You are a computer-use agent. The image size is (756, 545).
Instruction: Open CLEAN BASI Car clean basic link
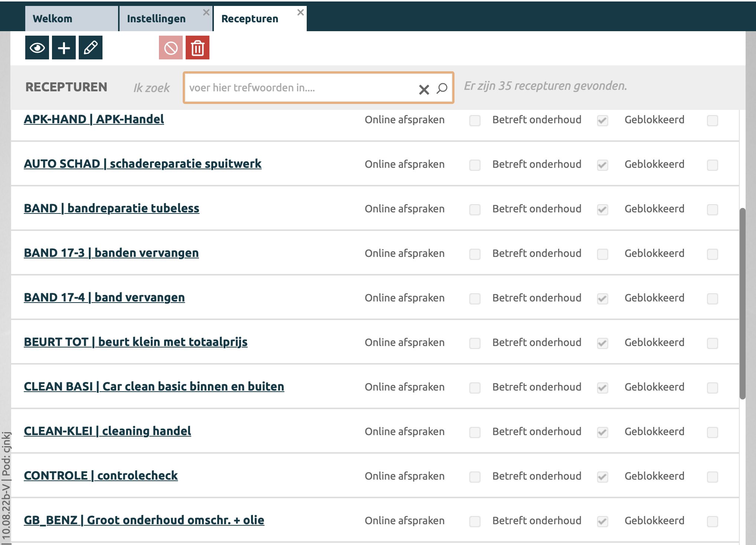tap(154, 386)
